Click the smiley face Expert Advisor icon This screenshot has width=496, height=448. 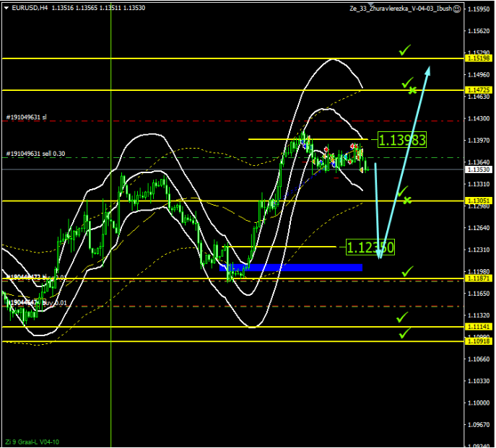click(458, 8)
